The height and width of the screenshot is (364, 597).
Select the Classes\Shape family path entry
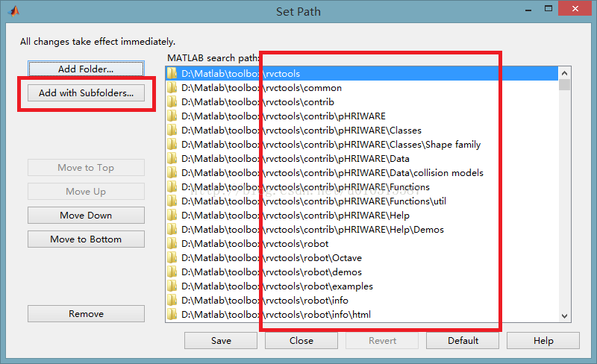[x=362, y=144]
